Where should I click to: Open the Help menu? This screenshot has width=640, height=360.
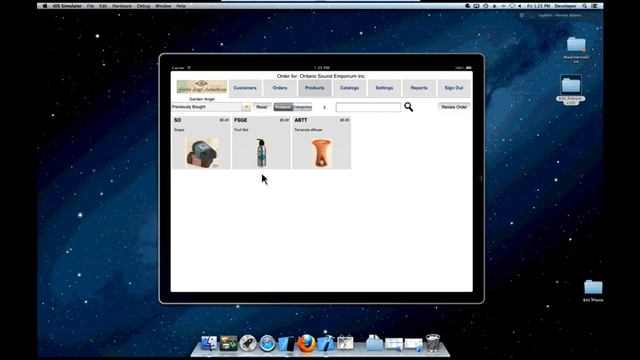pos(181,6)
